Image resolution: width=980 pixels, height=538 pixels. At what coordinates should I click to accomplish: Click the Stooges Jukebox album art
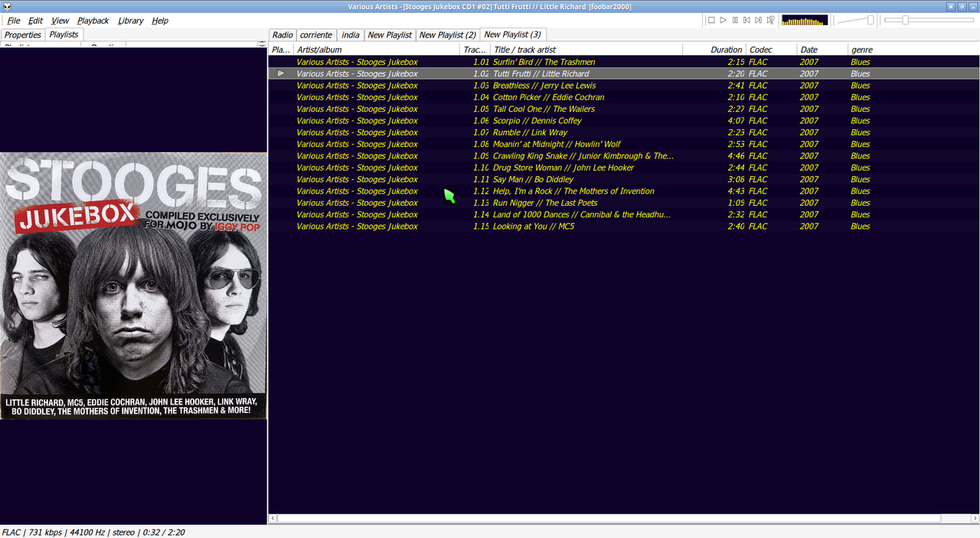134,285
